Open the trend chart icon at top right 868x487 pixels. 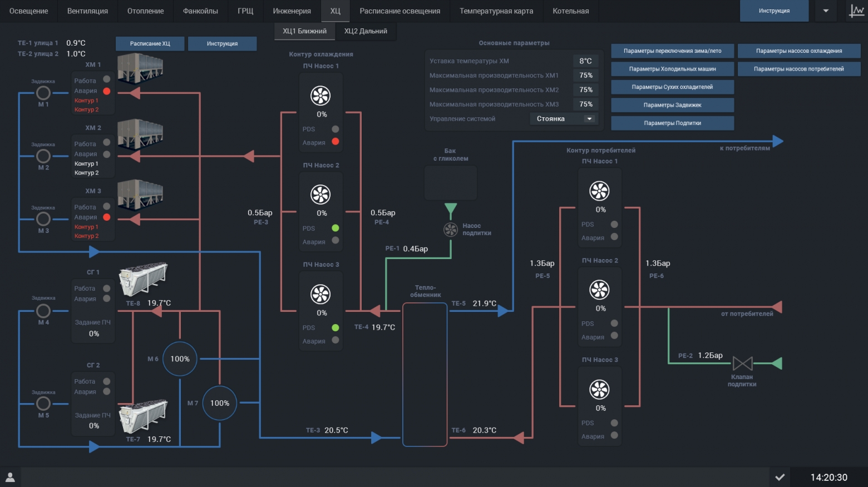pos(856,11)
